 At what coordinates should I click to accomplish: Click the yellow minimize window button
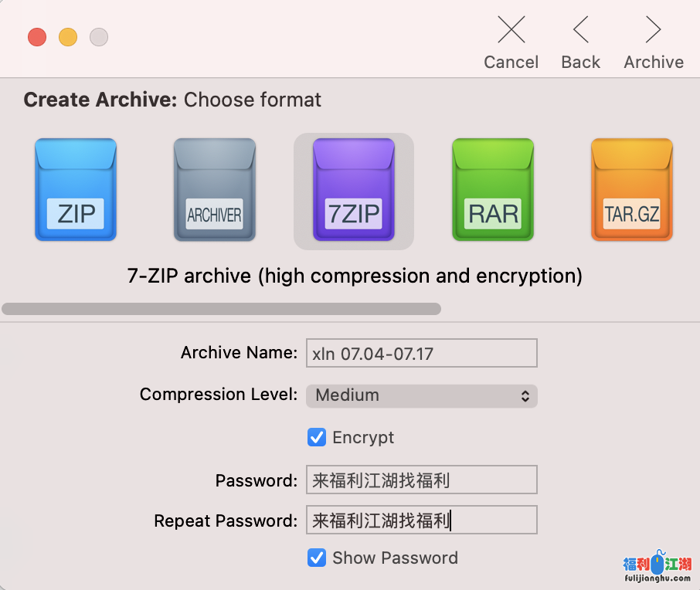click(x=68, y=36)
